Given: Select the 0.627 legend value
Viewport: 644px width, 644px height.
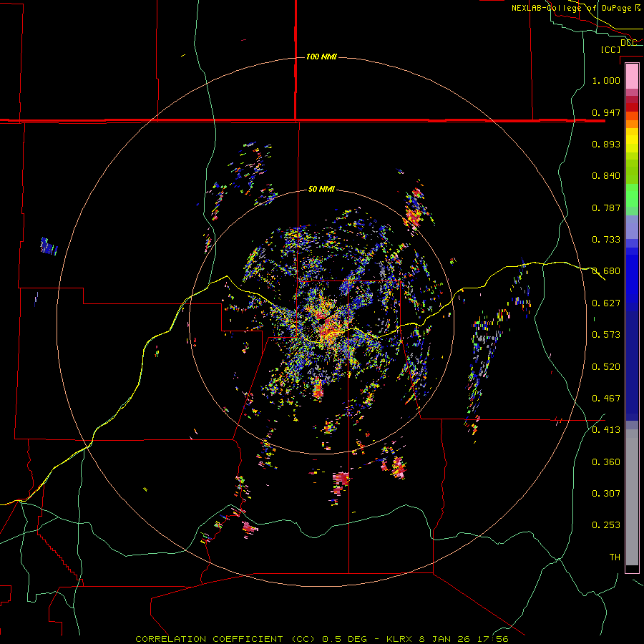Looking at the screenshot, I should coord(606,303).
